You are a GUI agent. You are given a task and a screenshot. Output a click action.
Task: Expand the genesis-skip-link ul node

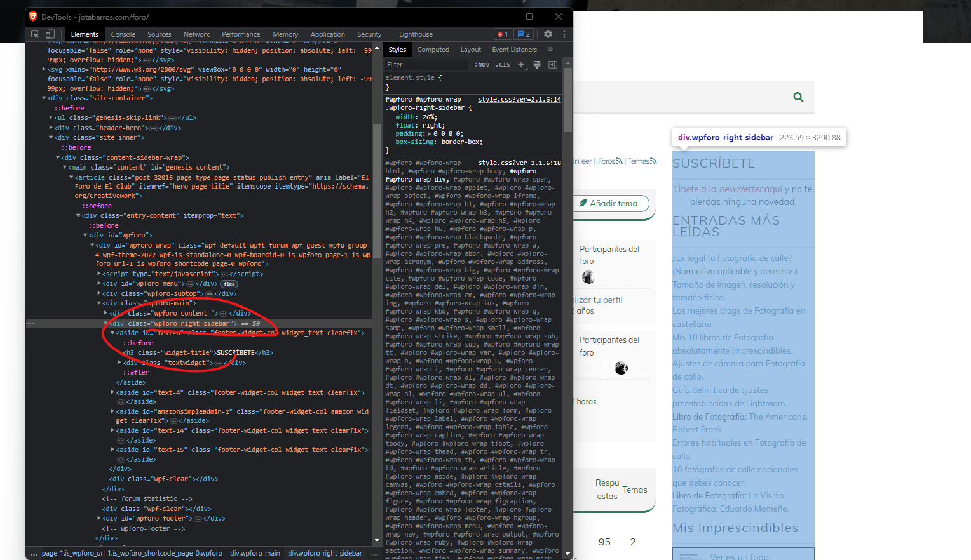click(51, 118)
